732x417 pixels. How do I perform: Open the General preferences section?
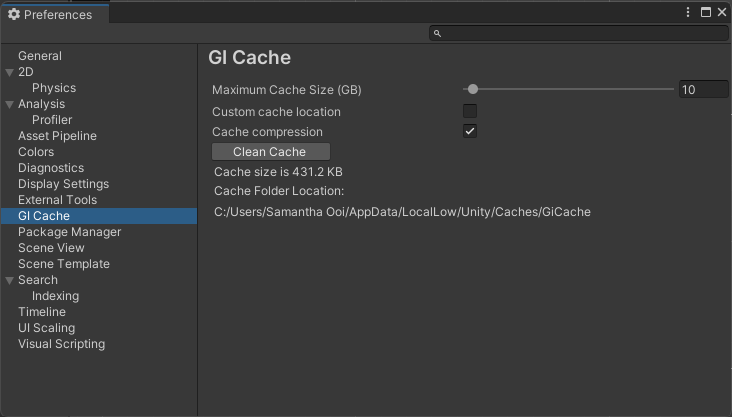pyautogui.click(x=40, y=56)
